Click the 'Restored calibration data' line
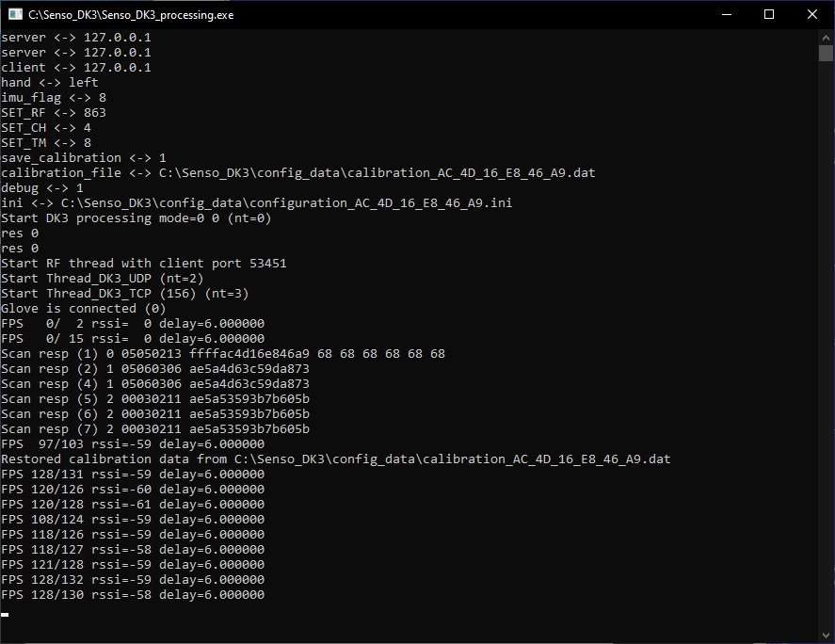The height and width of the screenshot is (644, 835). pos(335,459)
